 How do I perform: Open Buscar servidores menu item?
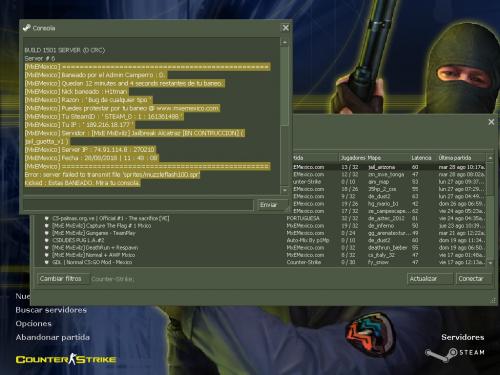click(x=51, y=310)
